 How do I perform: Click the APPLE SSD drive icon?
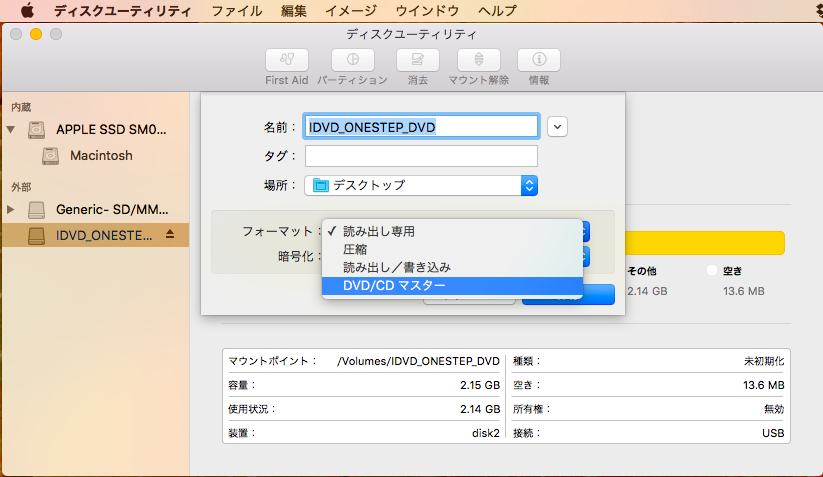point(36,130)
